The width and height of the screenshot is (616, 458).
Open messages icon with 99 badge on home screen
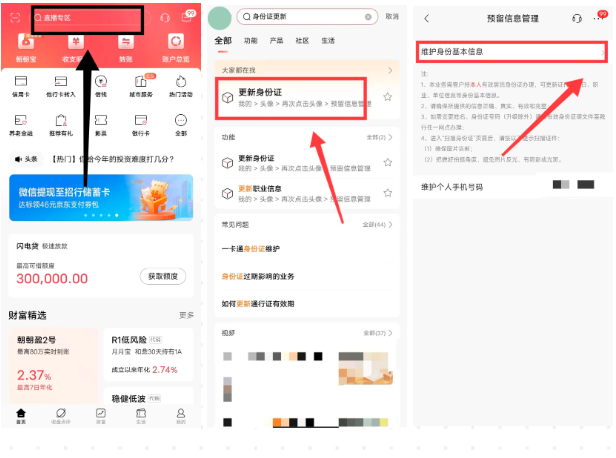(x=187, y=16)
